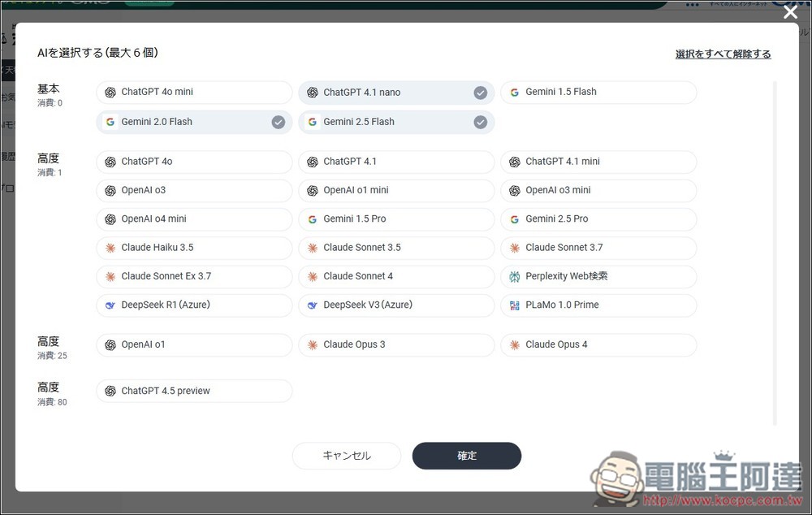Image resolution: width=812 pixels, height=515 pixels.
Task: Click the OpenAI logo beside OpenAI o1 mini
Action: (x=313, y=191)
